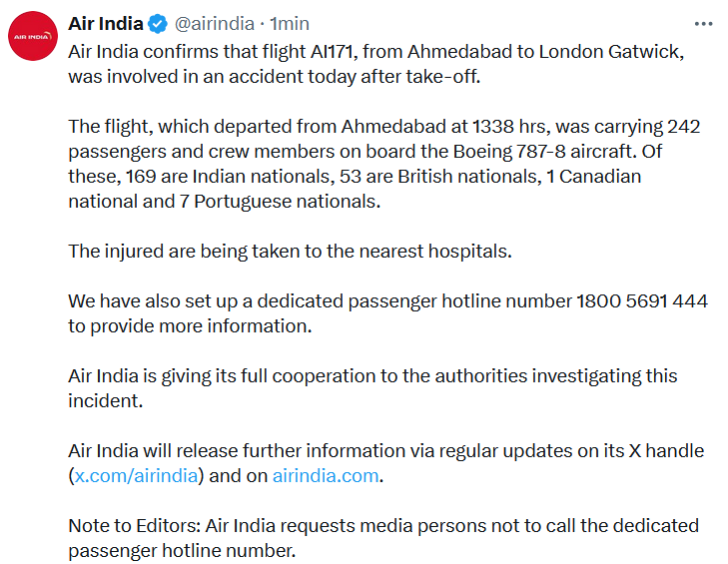Visit the airindia.com link
The width and height of the screenshot is (728, 564).
[326, 476]
